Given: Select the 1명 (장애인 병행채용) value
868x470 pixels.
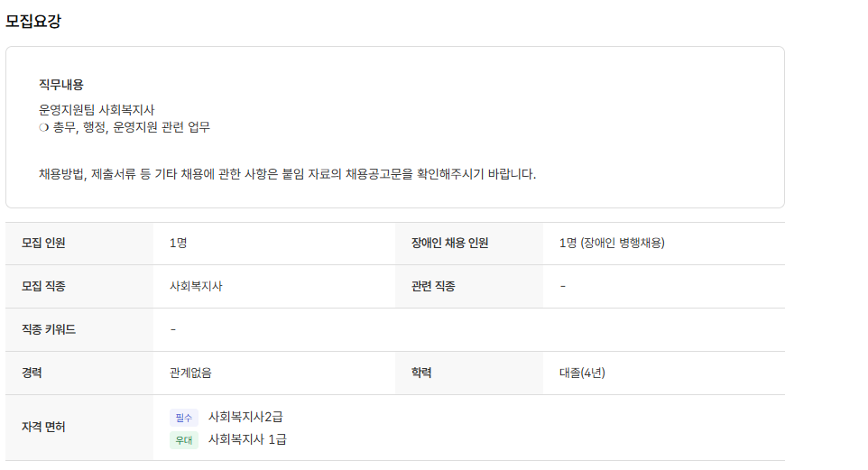Looking at the screenshot, I should pyautogui.click(x=613, y=243).
